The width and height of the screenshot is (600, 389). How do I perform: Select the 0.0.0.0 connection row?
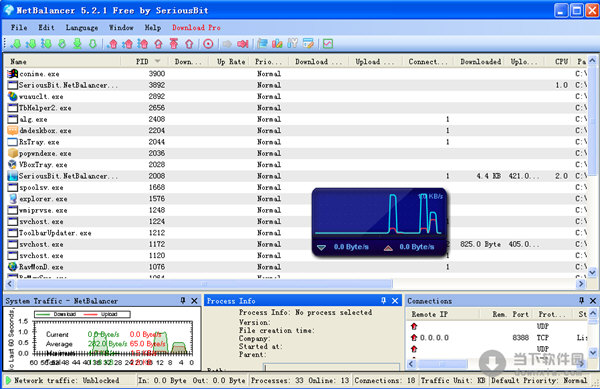pyautogui.click(x=497, y=337)
